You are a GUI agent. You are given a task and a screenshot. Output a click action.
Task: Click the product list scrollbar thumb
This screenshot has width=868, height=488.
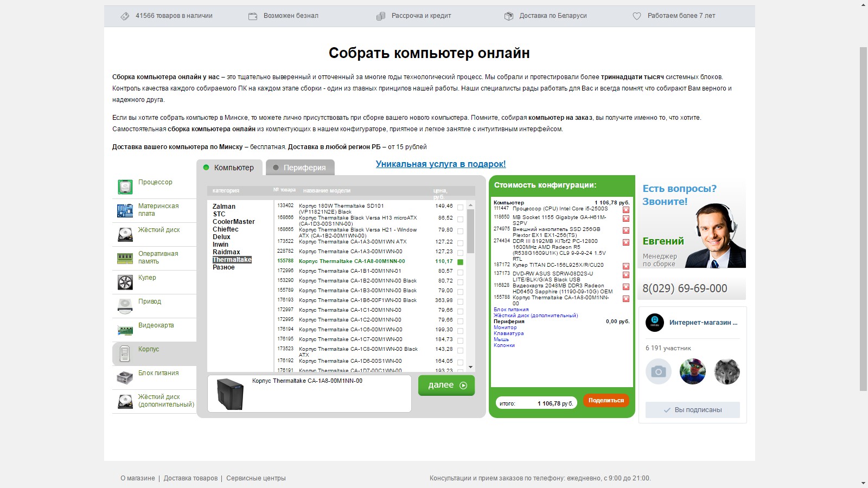[471, 231]
